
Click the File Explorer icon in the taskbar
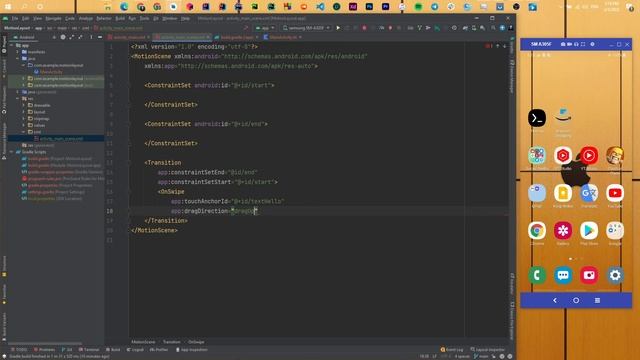coord(108,7)
